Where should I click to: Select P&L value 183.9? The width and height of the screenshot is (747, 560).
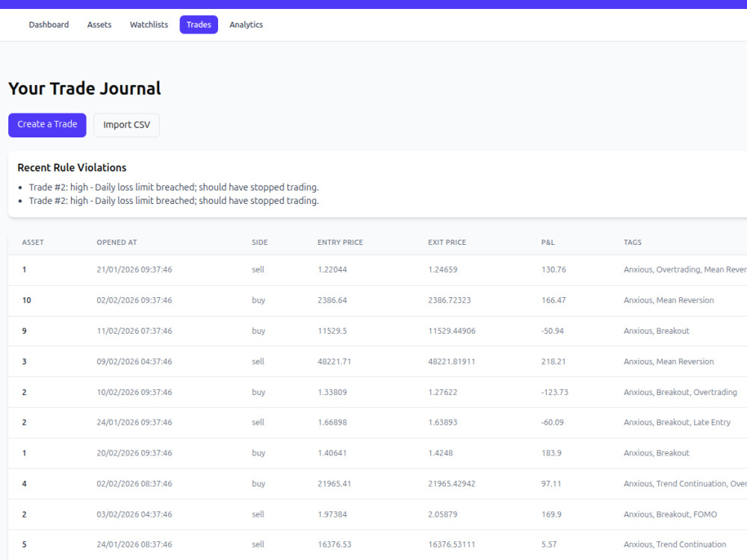(x=551, y=453)
